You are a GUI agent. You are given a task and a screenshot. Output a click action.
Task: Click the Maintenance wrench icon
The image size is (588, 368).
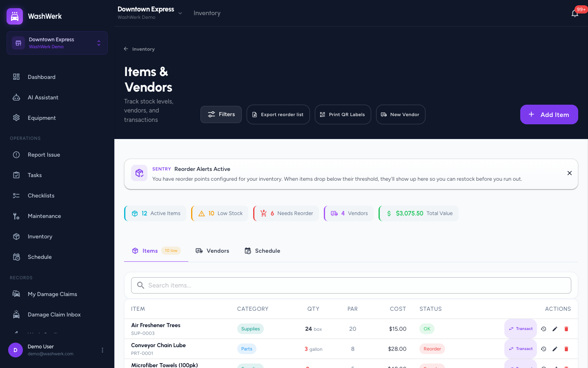coord(16,216)
